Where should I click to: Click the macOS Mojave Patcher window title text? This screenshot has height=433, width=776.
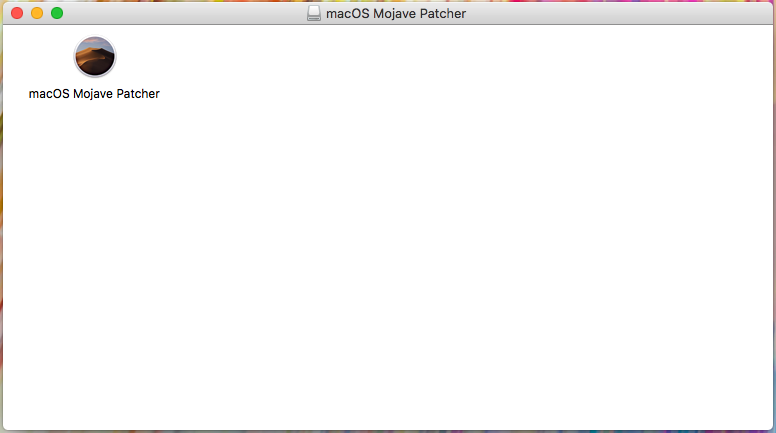point(396,13)
